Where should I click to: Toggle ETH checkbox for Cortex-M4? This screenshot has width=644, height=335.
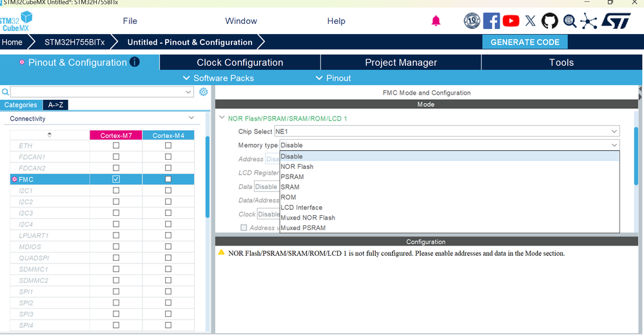tap(168, 146)
